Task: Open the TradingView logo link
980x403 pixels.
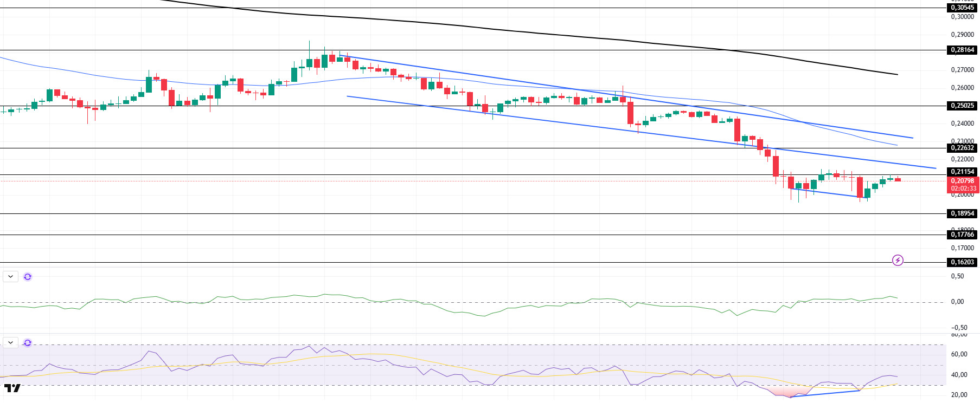Action: (x=12, y=388)
